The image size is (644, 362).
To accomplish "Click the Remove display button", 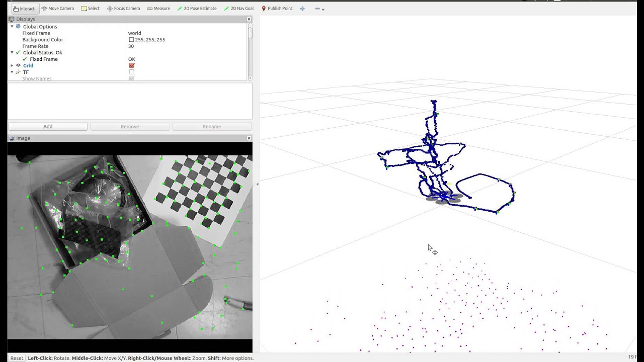I will [x=130, y=127].
